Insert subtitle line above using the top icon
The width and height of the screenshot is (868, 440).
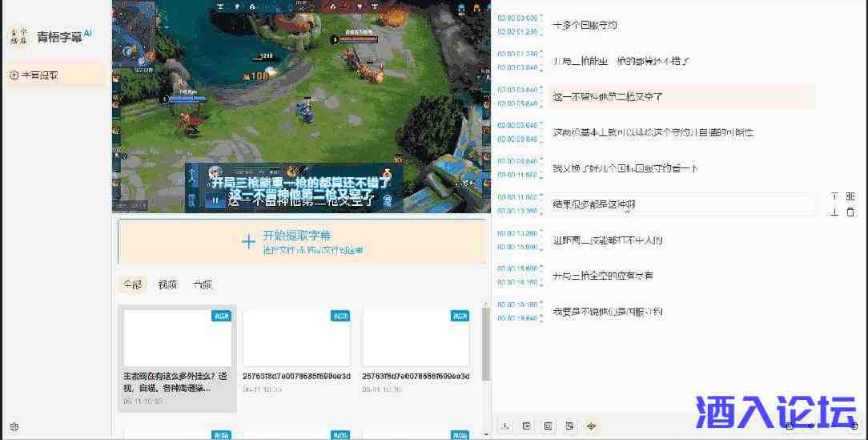coord(834,196)
